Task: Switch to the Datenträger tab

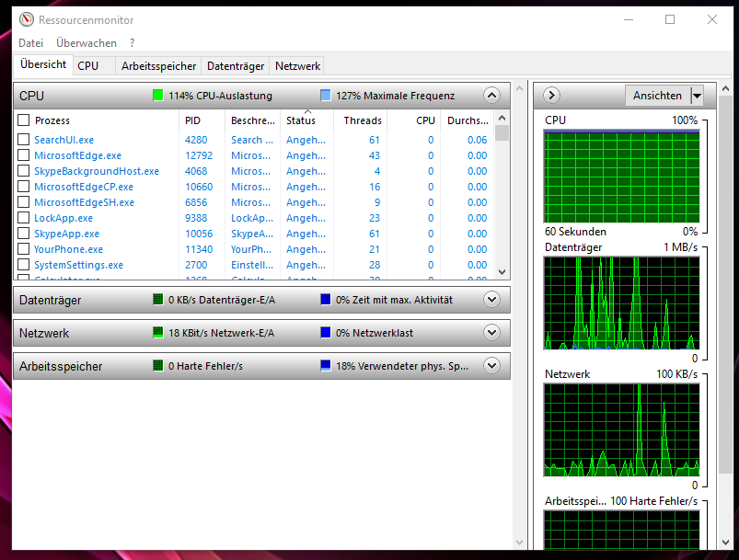Action: point(236,66)
